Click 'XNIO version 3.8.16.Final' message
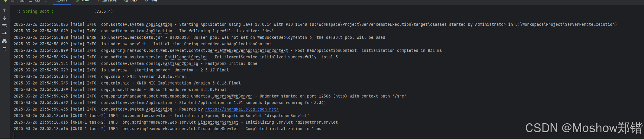This screenshot has width=644, height=139. [x=157, y=77]
